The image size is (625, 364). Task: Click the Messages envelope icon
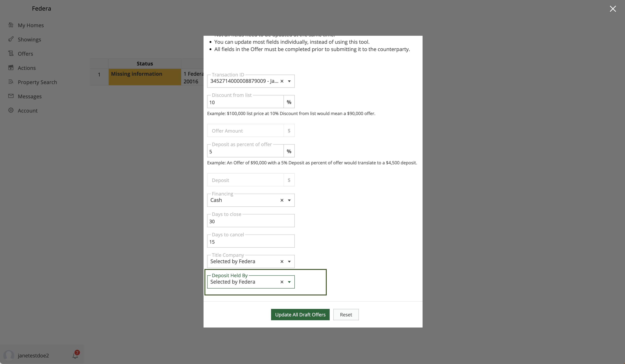11,96
